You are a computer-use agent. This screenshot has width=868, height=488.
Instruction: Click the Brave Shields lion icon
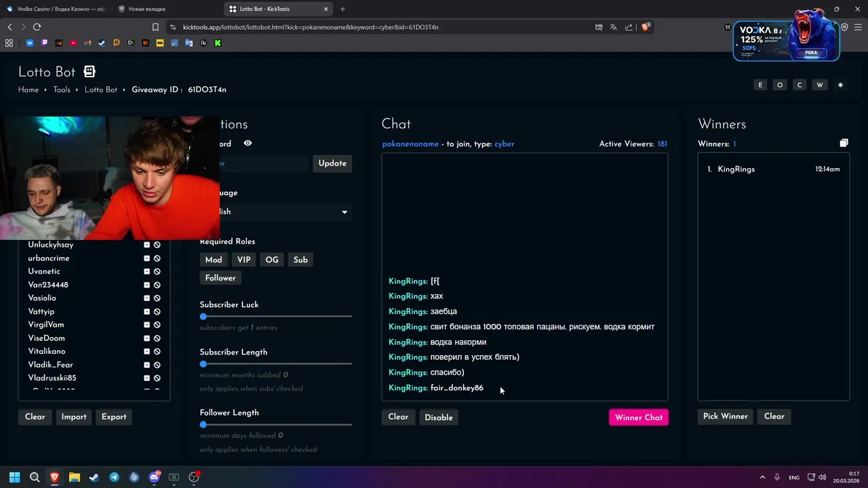646,27
